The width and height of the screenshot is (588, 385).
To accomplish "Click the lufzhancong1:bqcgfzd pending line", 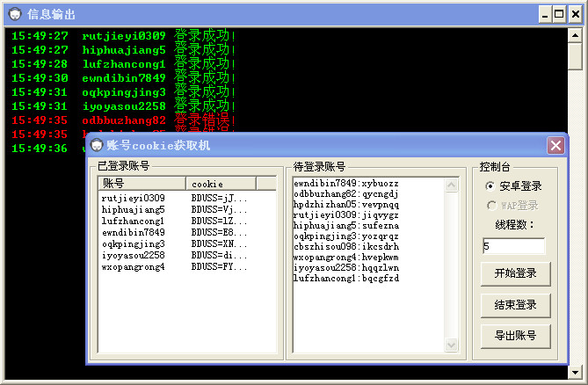I will [346, 278].
